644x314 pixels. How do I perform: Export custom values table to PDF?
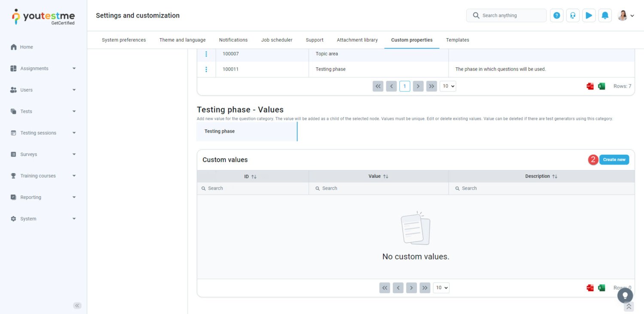[590, 288]
